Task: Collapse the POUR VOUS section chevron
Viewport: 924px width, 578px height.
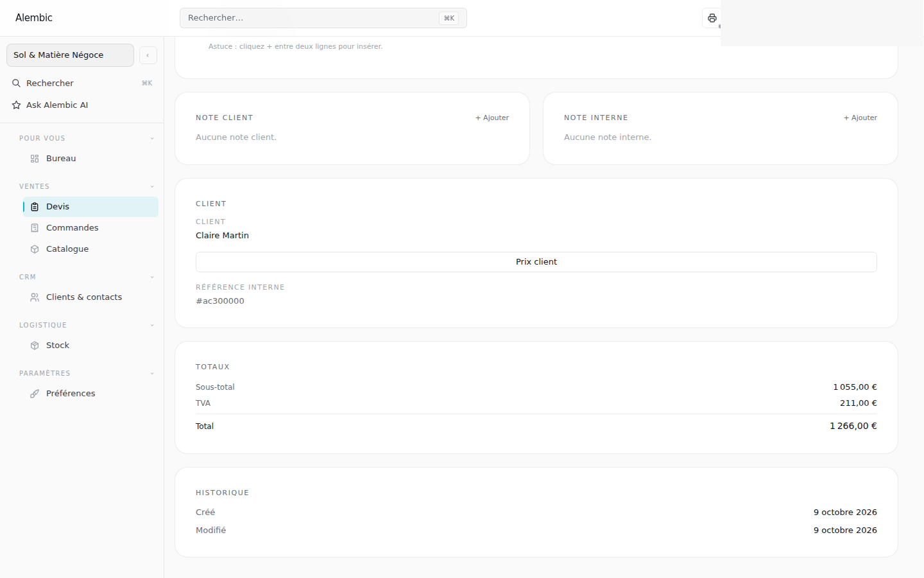Action: [x=152, y=139]
